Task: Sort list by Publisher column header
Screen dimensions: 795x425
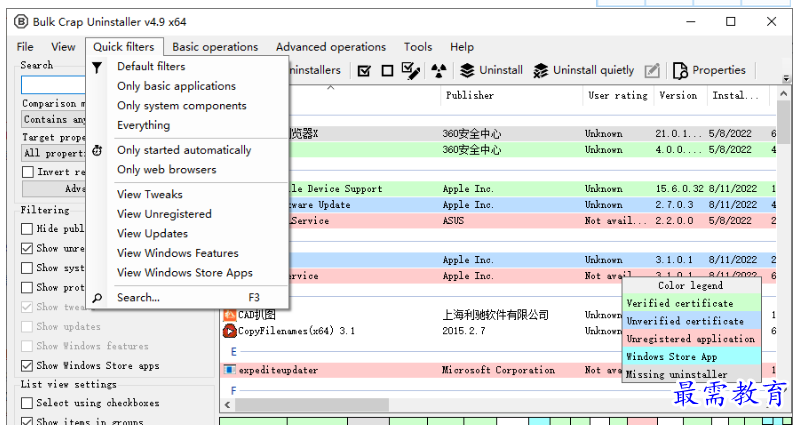Action: point(469,96)
